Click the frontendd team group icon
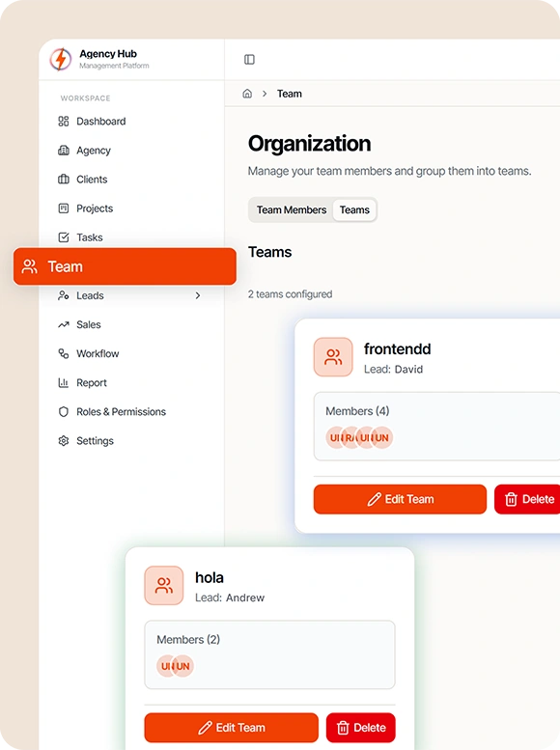The width and height of the screenshot is (560, 750). pos(333,357)
